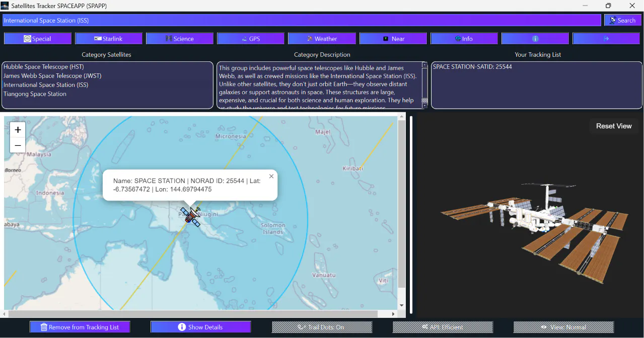This screenshot has height=338, width=644.
Task: Select SPACE STATION-SATID: 25544 tracking entry
Action: click(472, 66)
